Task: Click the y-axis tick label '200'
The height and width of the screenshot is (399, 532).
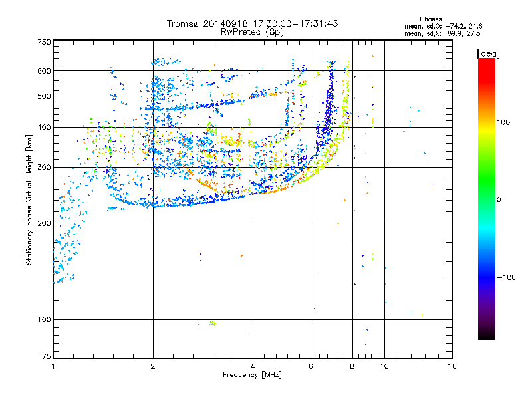Action: [x=44, y=223]
